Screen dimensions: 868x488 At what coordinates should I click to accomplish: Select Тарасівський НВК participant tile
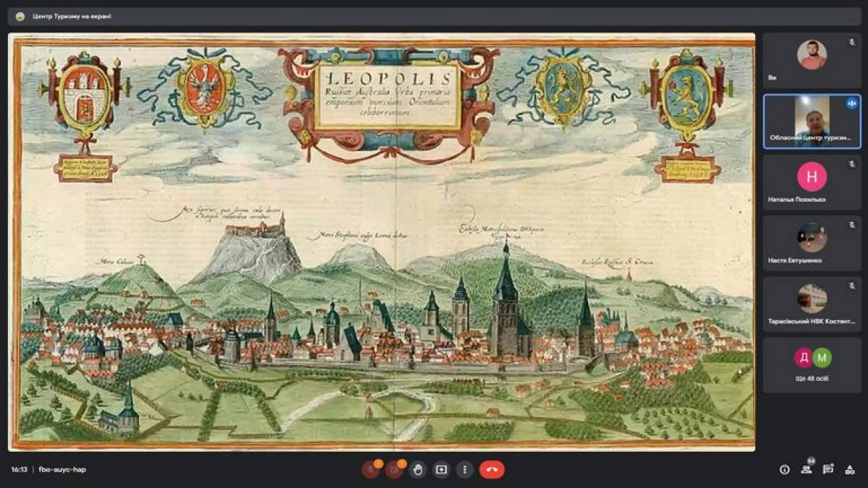point(812,304)
